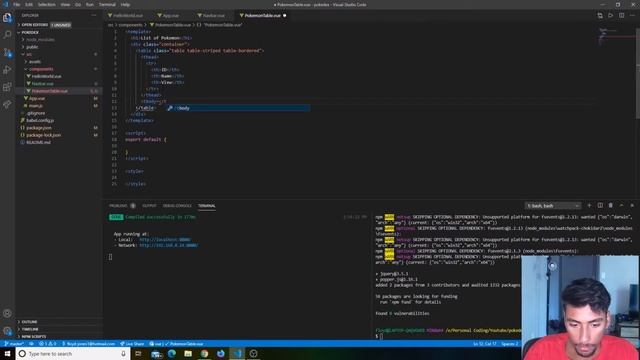Select the /tbody autocomplete suggestion

point(238,108)
